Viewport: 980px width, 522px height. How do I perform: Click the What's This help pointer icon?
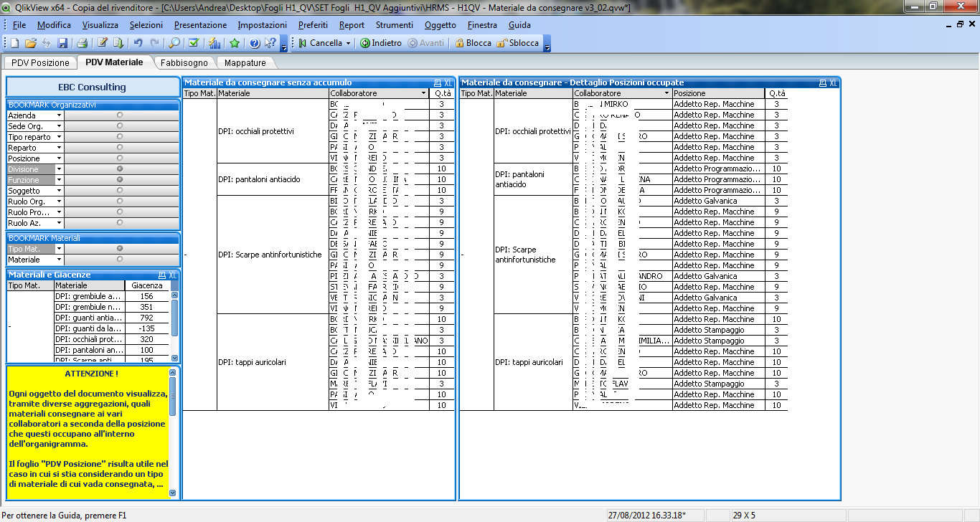coord(270,43)
